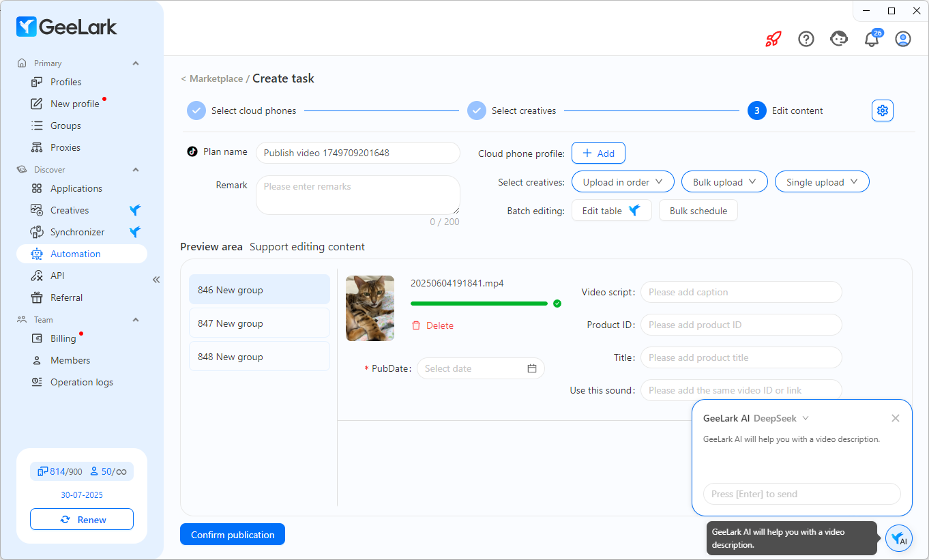
Task: Focus the Video script caption field
Action: (741, 292)
